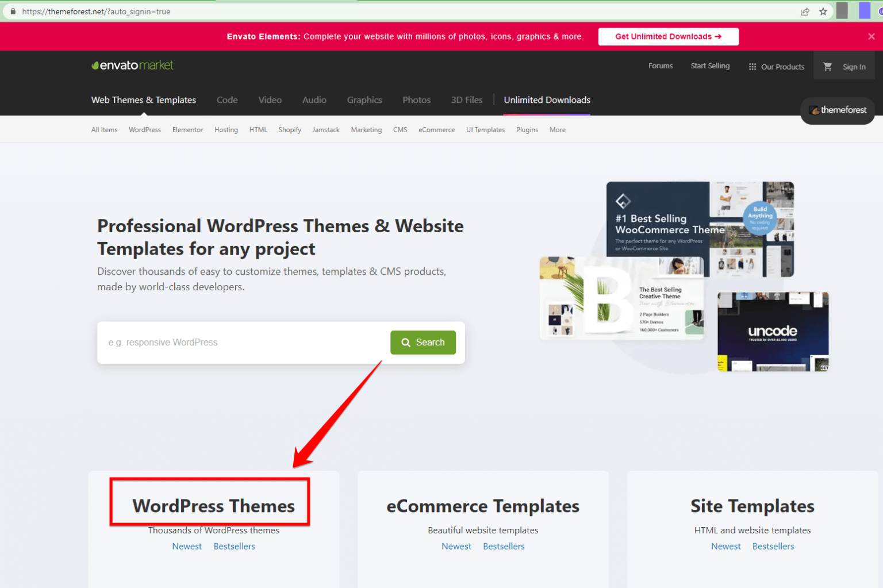Screen dimensions: 883x588
Task: Click Newest under eCommerce Templates
Action: point(456,547)
